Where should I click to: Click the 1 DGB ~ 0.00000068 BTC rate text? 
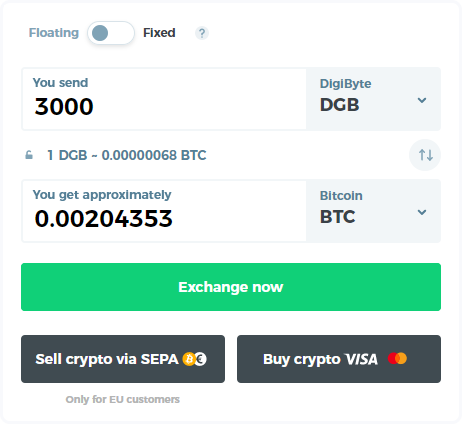point(127,155)
